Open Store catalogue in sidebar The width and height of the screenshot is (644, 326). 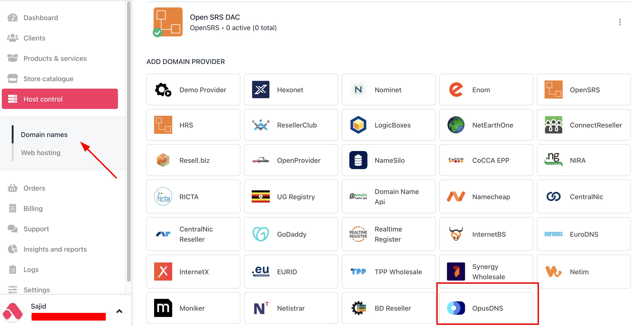point(60,78)
